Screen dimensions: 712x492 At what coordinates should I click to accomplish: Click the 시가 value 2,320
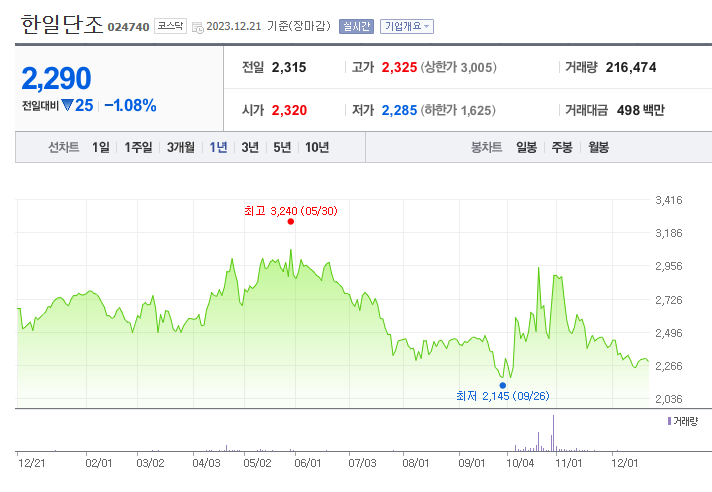point(289,110)
